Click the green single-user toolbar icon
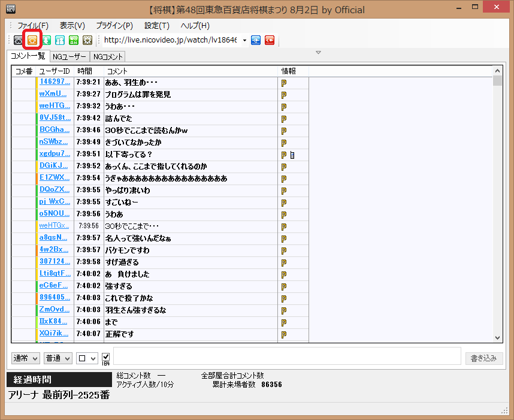This screenshot has height=420, width=514. (46, 40)
